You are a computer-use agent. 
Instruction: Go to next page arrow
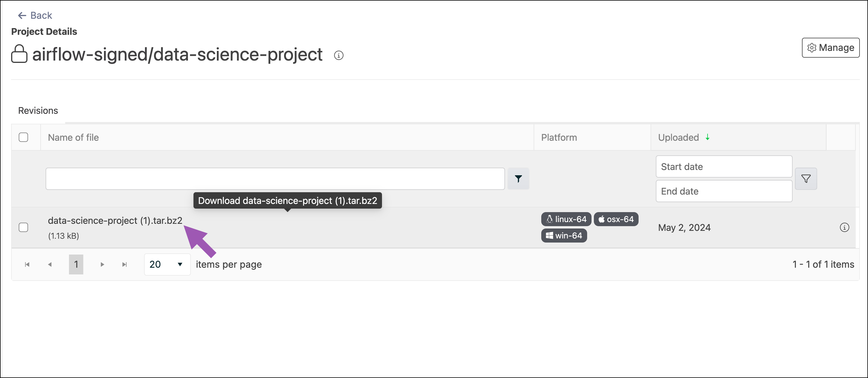[x=102, y=265]
